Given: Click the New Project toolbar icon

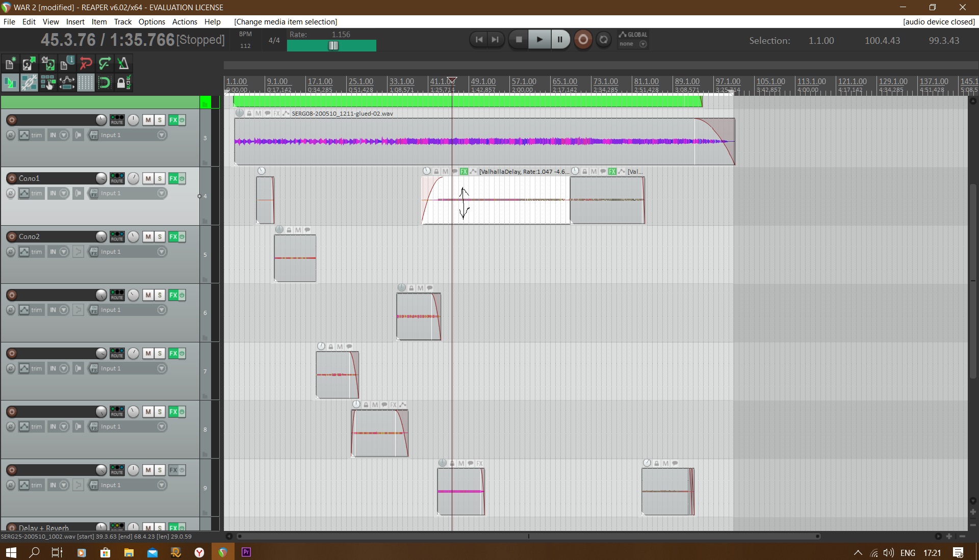Looking at the screenshot, I should [10, 64].
